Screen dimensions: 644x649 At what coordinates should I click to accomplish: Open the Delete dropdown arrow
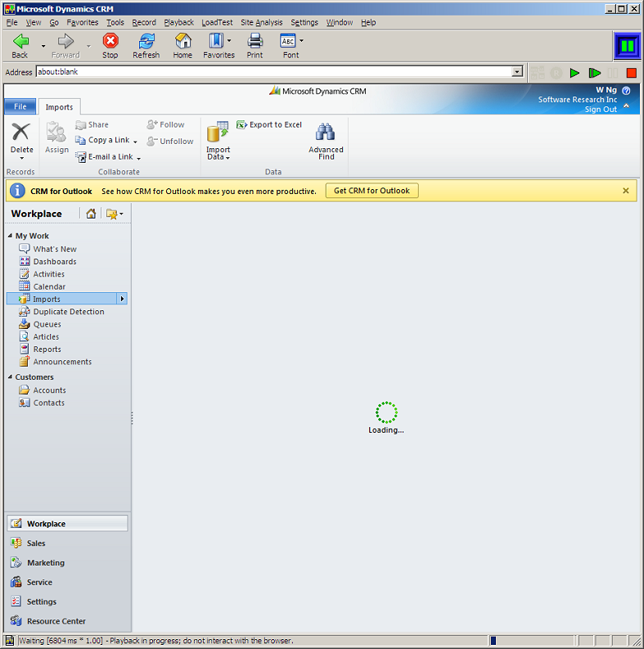tap(21, 158)
